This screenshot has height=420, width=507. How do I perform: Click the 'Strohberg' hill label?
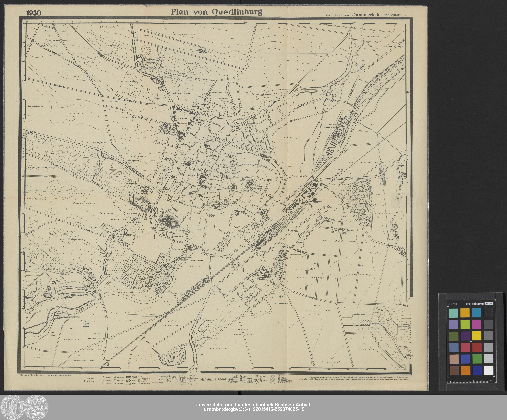click(115, 177)
